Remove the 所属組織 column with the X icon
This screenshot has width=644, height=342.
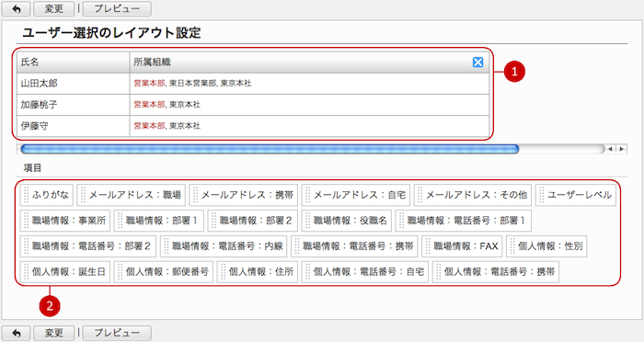[477, 62]
